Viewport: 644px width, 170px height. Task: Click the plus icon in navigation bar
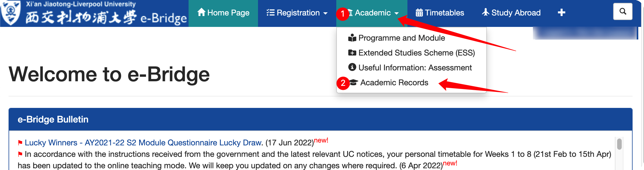tap(561, 13)
